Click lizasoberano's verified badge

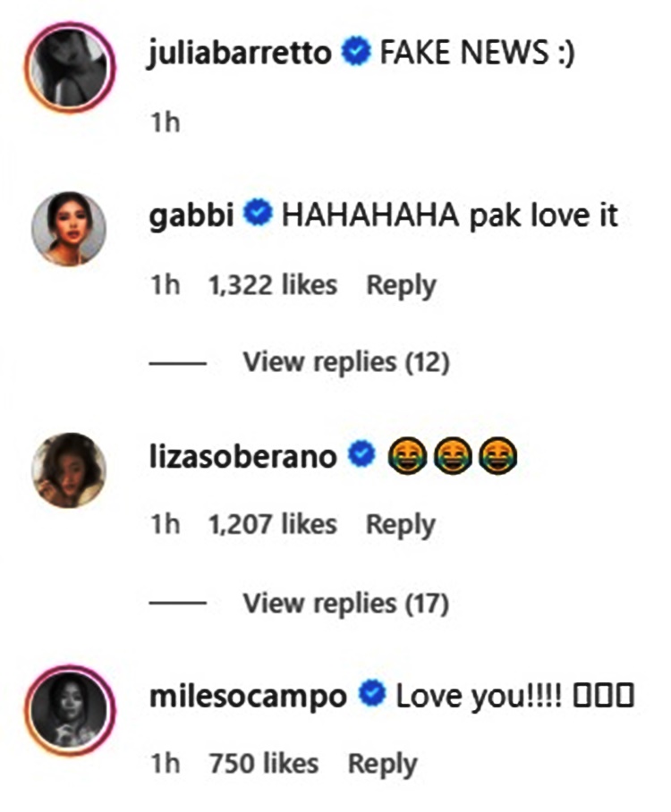coord(361,454)
